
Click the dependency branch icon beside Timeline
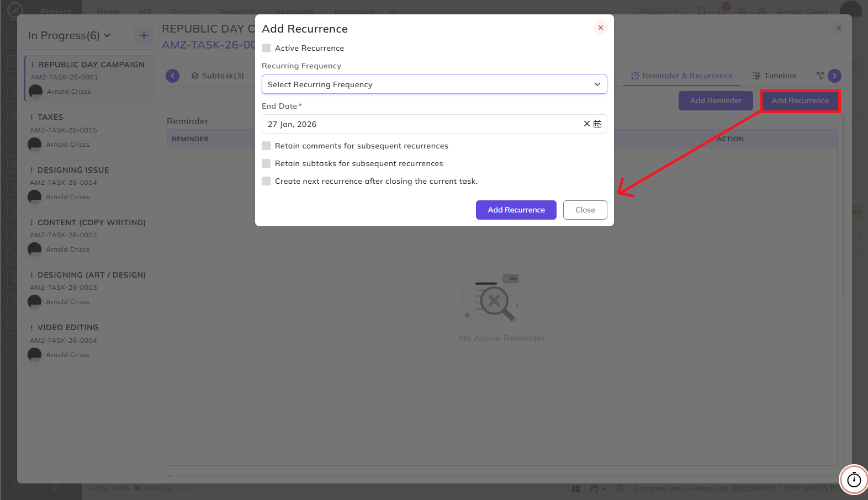[820, 76]
